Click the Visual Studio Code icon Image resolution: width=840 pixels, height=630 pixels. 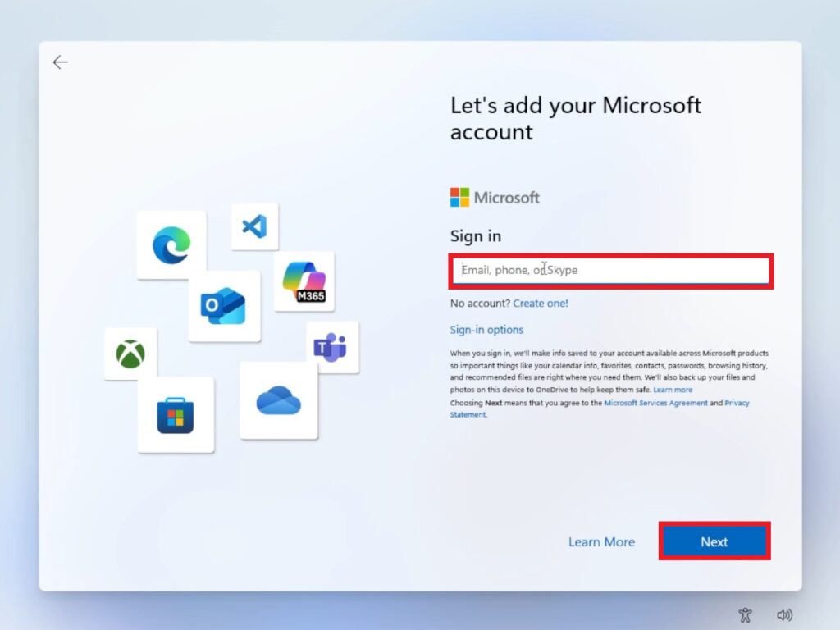pos(254,226)
